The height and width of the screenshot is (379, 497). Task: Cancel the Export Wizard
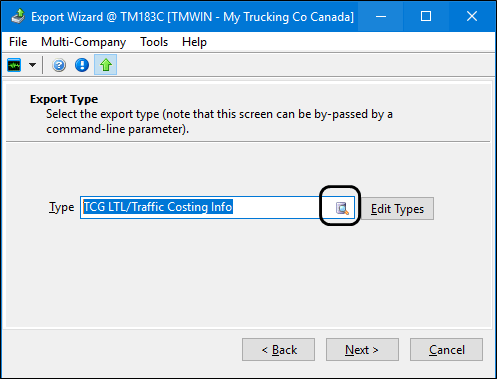[446, 350]
